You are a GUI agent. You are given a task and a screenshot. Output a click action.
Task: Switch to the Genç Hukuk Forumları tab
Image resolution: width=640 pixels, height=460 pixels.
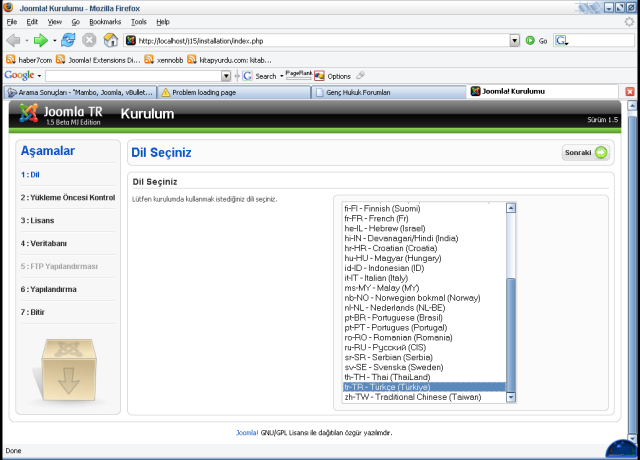(x=388, y=93)
